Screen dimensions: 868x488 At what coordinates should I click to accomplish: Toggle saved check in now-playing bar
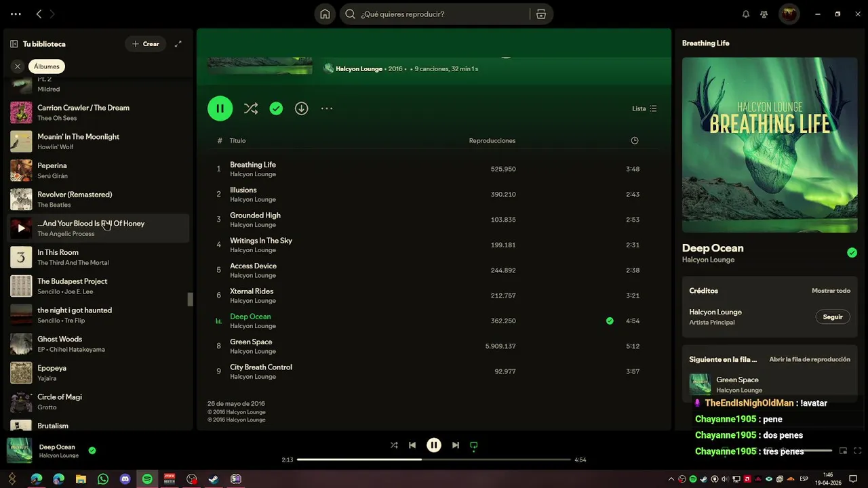coord(92,450)
